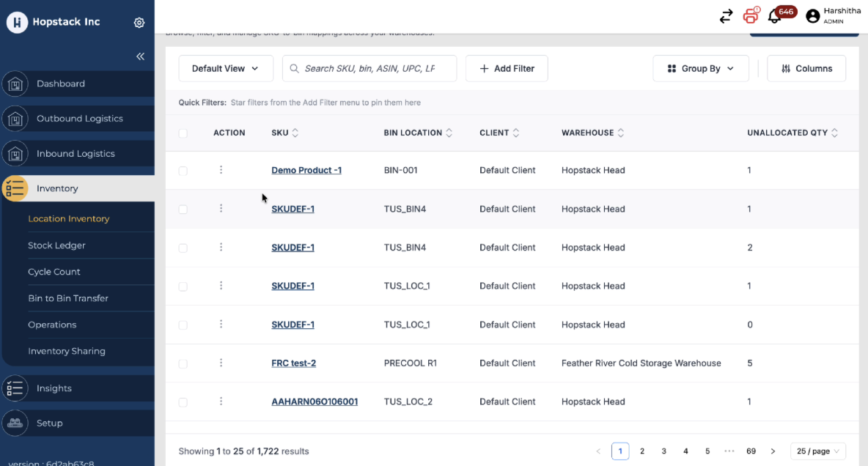Jump to the last page 69
The image size is (868, 466).
(751, 451)
